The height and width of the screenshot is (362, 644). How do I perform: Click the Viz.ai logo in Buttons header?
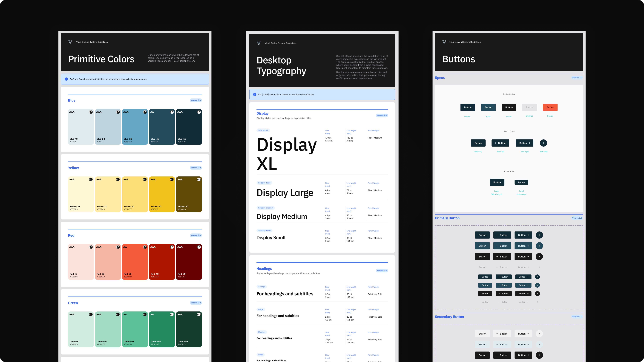(444, 42)
